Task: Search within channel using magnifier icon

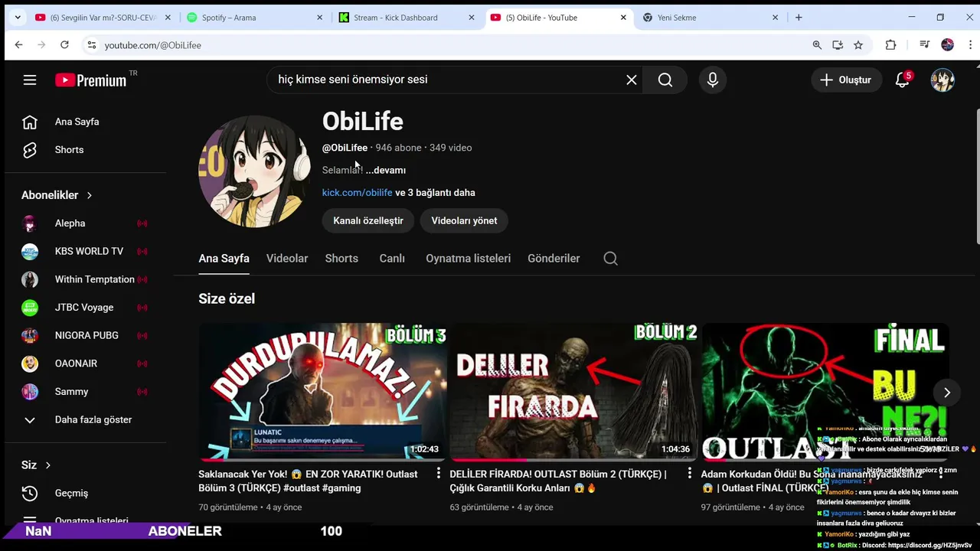Action: tap(610, 259)
